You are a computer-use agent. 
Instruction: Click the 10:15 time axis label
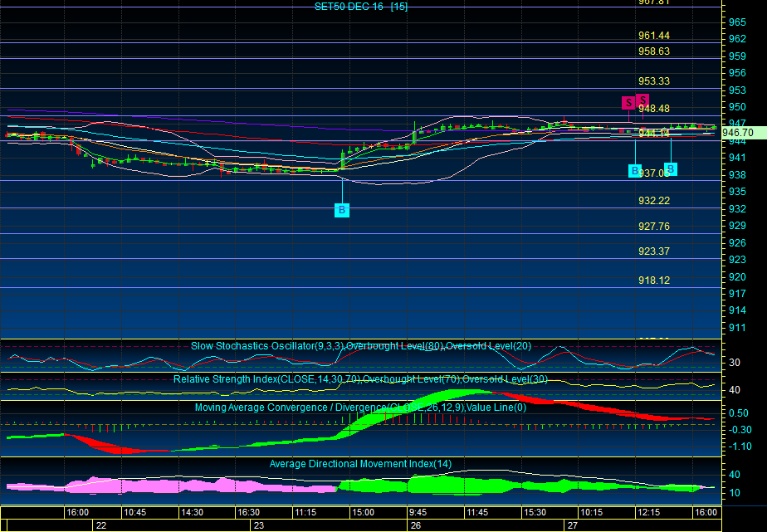591,512
